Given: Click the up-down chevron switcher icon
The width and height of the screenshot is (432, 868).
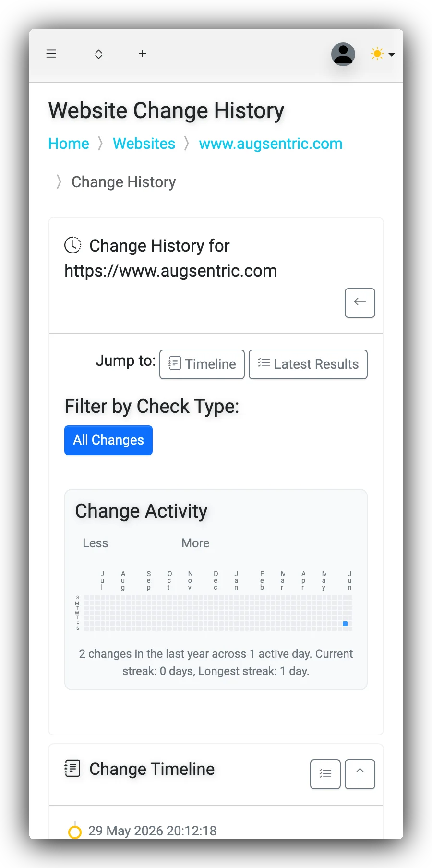Looking at the screenshot, I should tap(98, 54).
